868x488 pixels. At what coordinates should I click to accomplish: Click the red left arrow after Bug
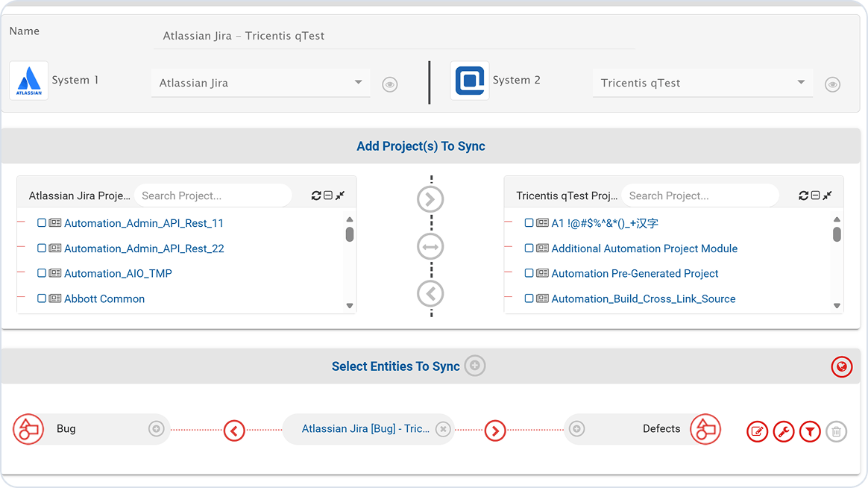[x=234, y=431]
